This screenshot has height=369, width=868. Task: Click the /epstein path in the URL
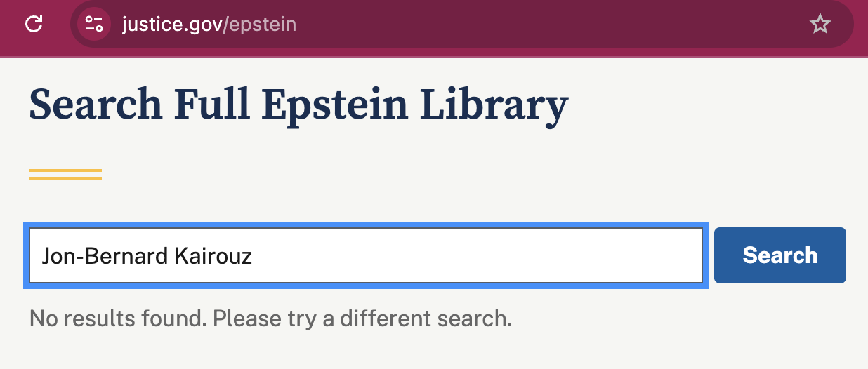(x=261, y=25)
